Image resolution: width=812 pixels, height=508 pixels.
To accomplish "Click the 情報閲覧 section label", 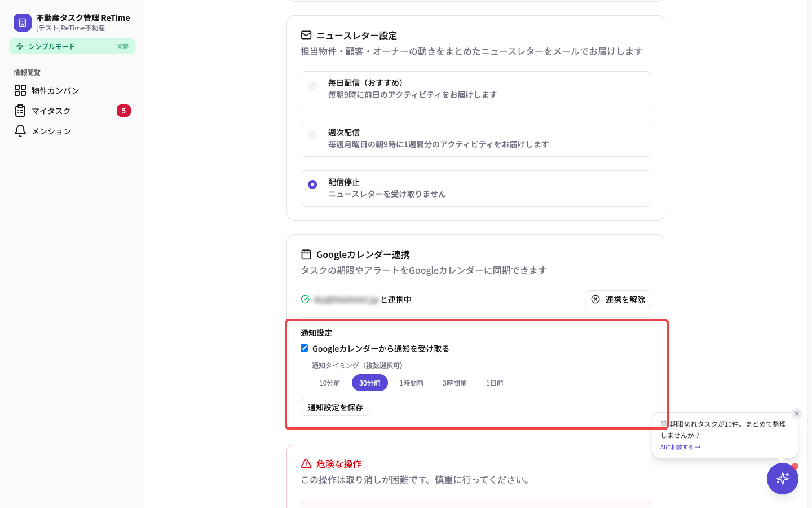I will [27, 72].
